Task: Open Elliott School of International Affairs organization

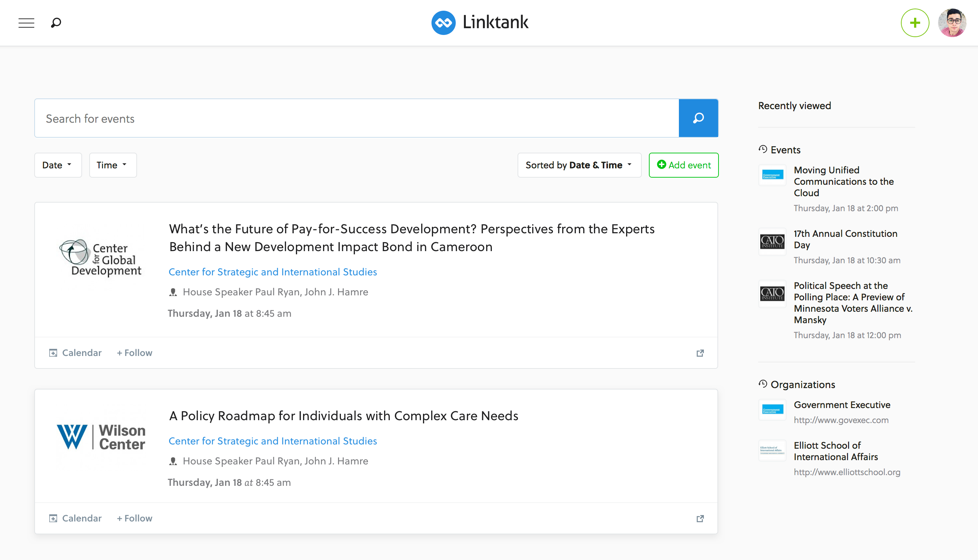Action: point(836,451)
